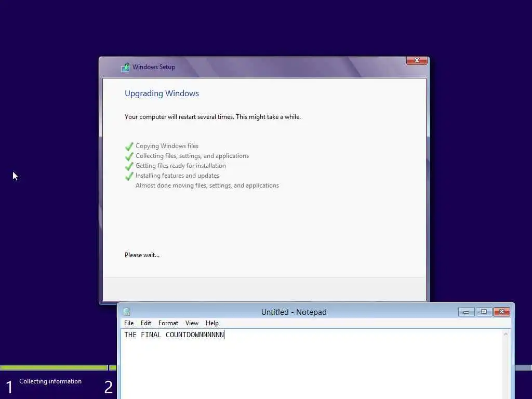Click 'Collecting files, settings, and applications' step
Viewport: 532px width, 399px height.
point(192,156)
